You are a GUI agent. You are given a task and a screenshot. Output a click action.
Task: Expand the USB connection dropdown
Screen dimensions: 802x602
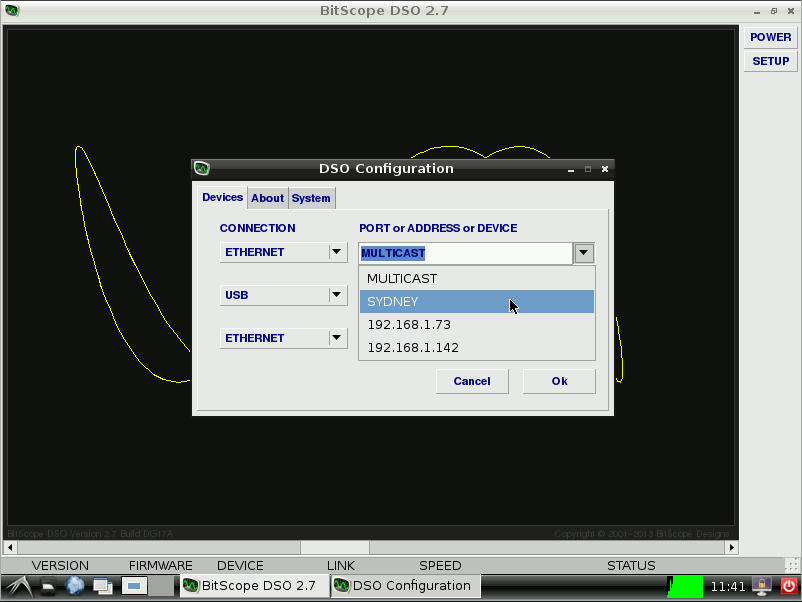[x=336, y=295]
